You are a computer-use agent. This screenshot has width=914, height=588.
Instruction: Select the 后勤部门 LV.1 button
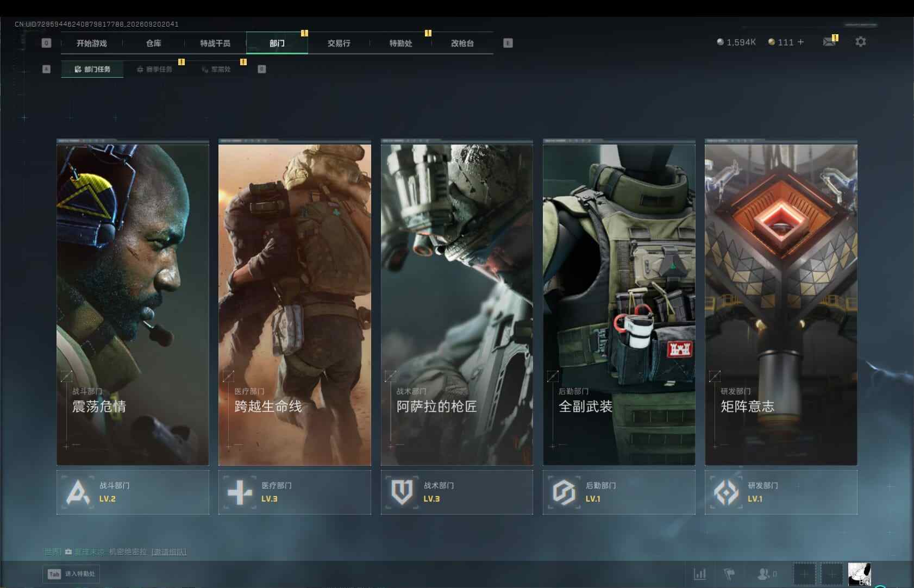tap(619, 492)
